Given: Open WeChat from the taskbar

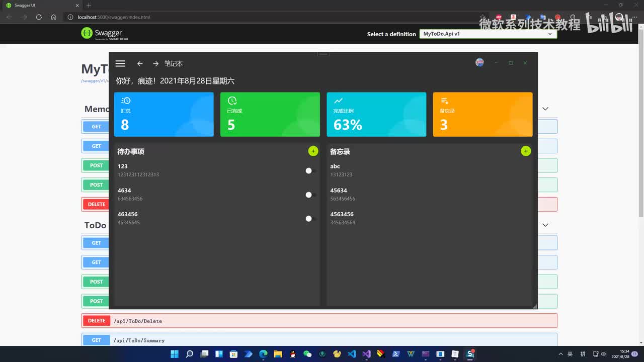Looking at the screenshot, I should [x=307, y=354].
